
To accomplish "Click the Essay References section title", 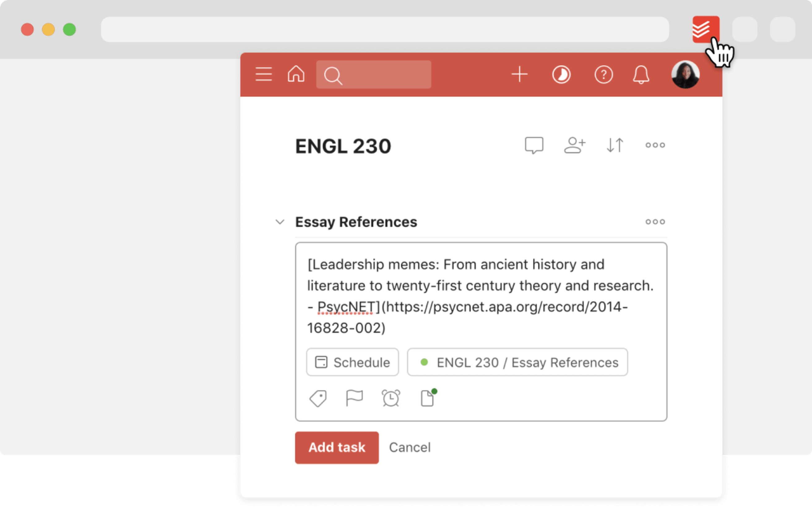I will [x=356, y=222].
